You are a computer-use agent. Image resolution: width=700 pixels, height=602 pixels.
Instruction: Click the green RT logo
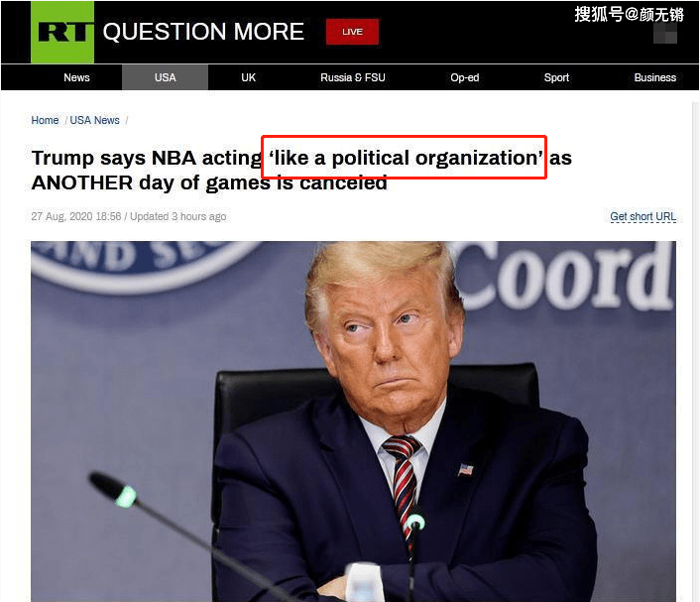click(62, 32)
